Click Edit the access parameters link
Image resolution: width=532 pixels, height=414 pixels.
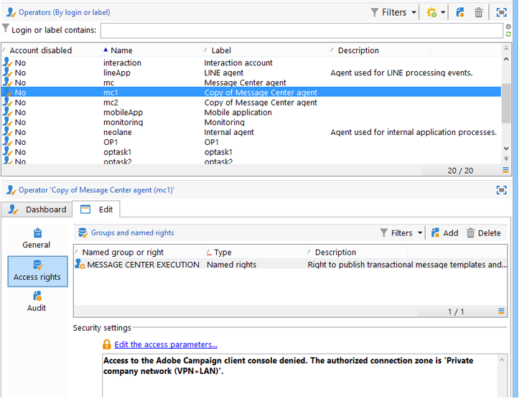[166, 344]
